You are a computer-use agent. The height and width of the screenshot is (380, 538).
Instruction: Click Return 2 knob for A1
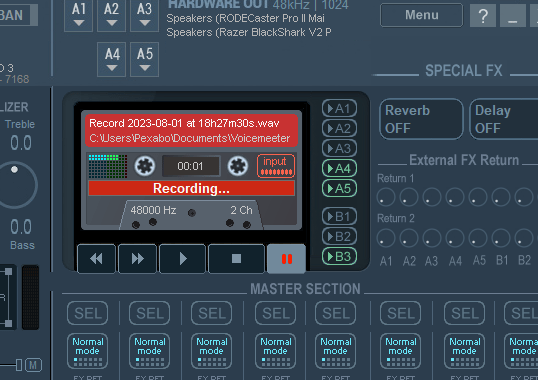386,238
